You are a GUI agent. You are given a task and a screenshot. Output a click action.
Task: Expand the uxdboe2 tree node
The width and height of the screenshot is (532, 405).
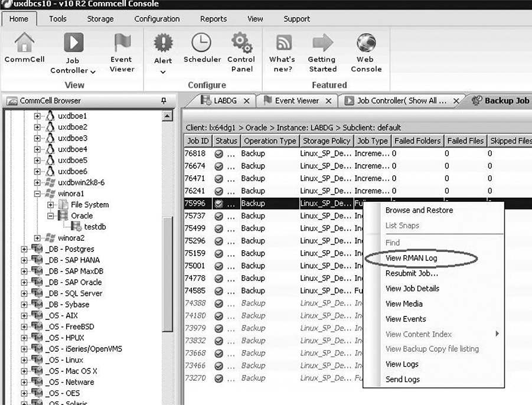37,127
